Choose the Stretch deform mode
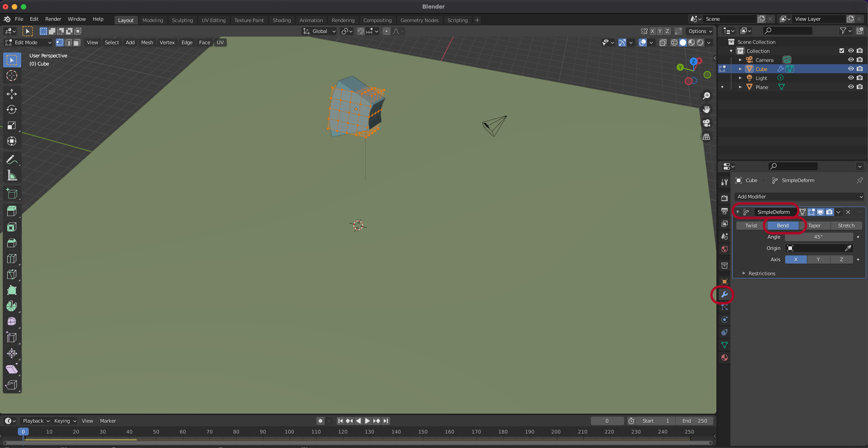The width and height of the screenshot is (868, 448). 846,226
